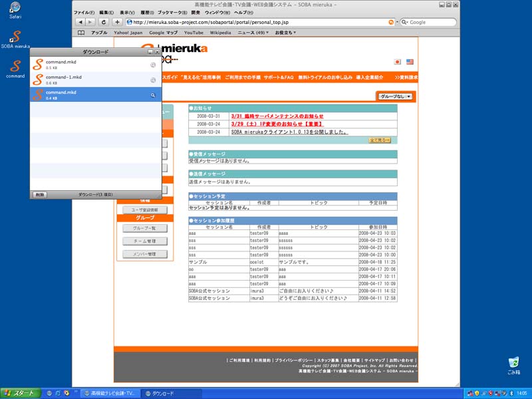Open ヘルプ(H) menu
This screenshot has height=399, width=532.
tap(243, 13)
